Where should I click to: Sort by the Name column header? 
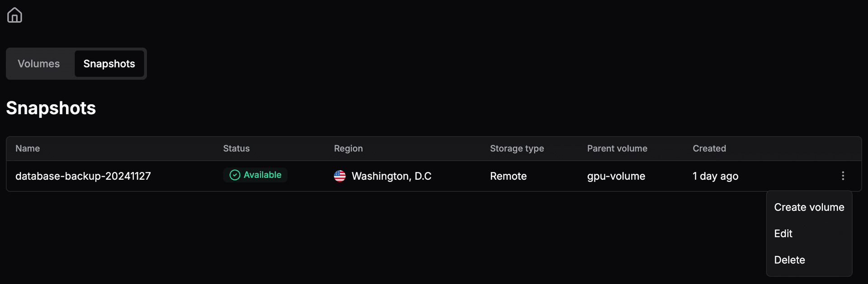click(28, 149)
